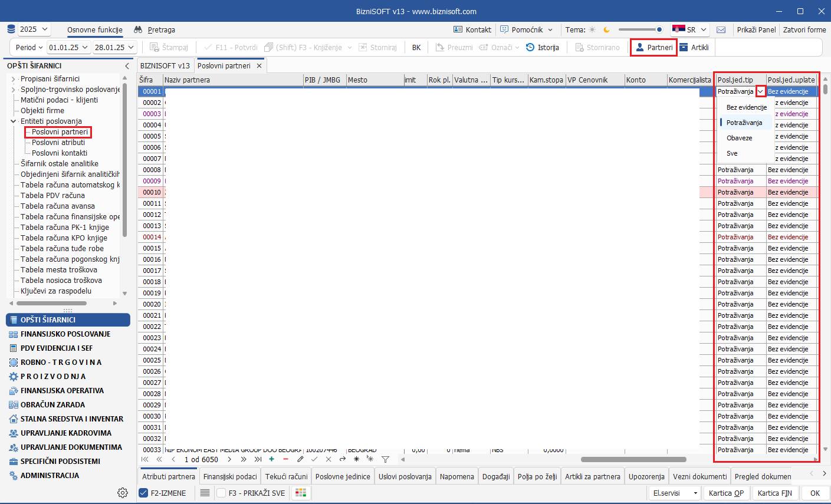Open the Pretraga menu
The height and width of the screenshot is (504, 831).
(155, 29)
